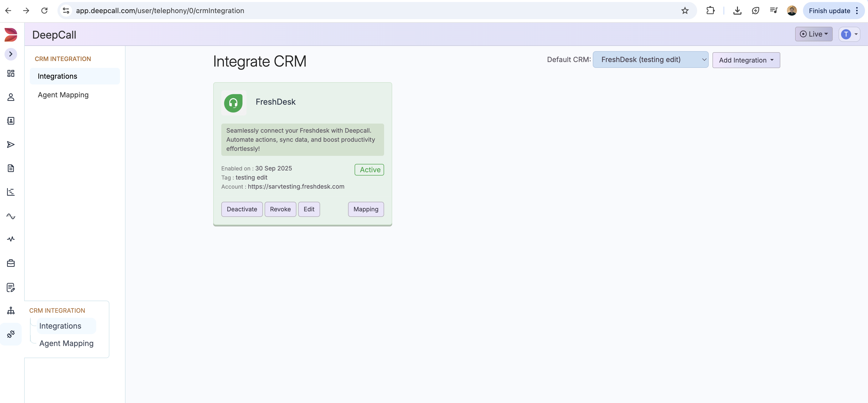This screenshot has width=868, height=403.
Task: Click the activity pulse sidebar icon
Action: coord(11,239)
